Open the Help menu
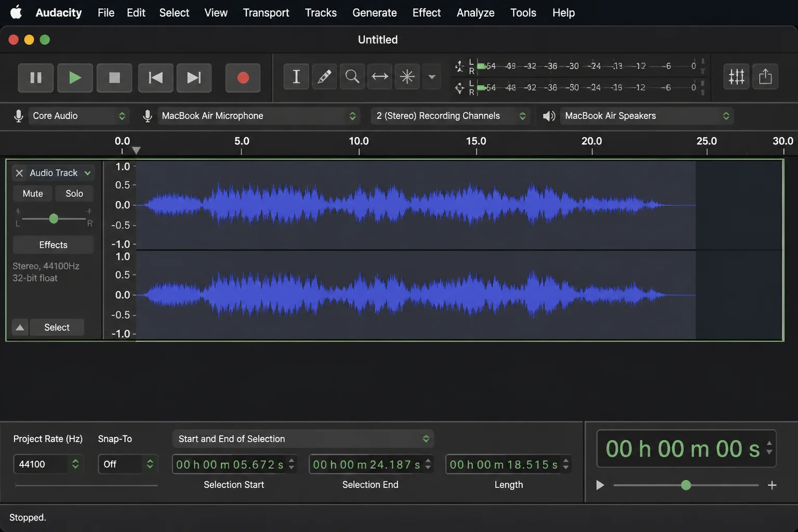 pos(563,12)
